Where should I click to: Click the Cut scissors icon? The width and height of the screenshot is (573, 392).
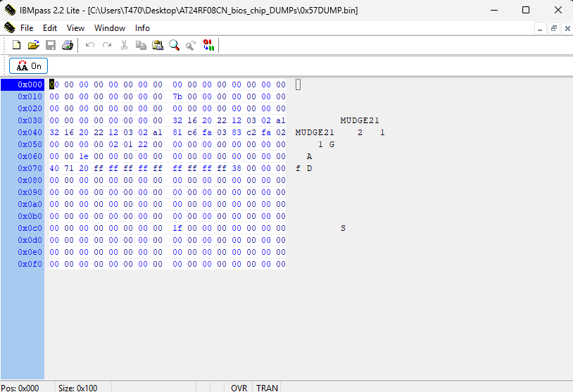[x=124, y=45]
